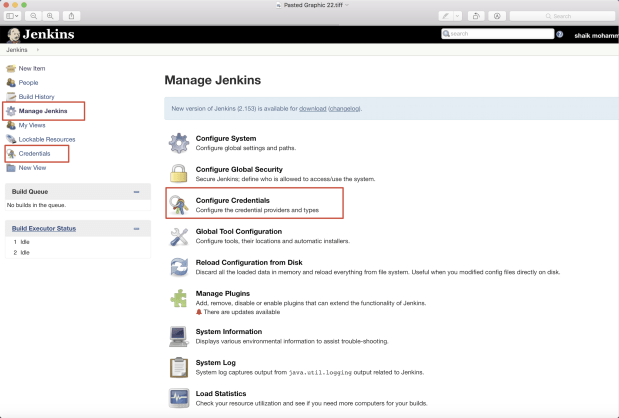The width and height of the screenshot is (619, 418).
Task: Open the Credentials sidebar link
Action: (x=34, y=154)
